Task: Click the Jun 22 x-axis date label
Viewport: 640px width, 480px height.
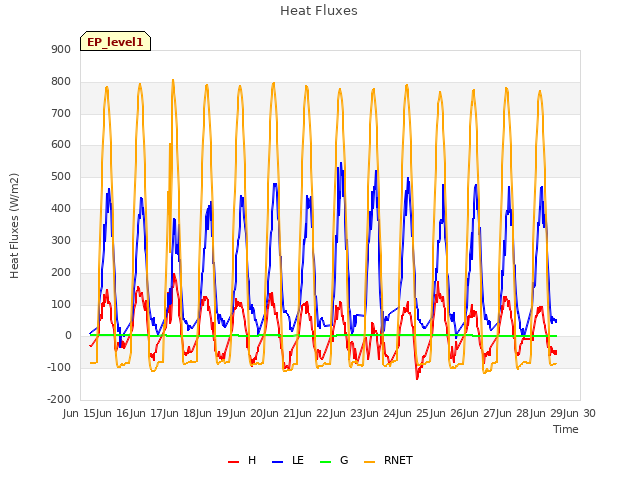Action: (x=310, y=413)
